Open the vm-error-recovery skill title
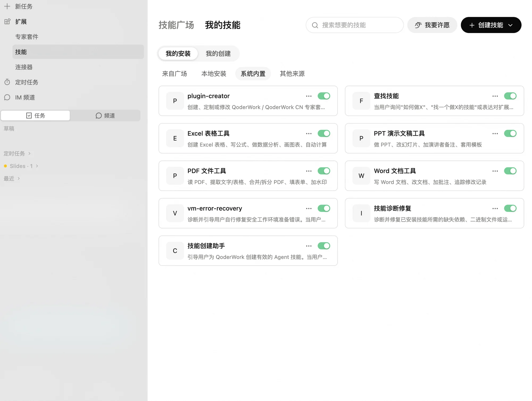This screenshot has width=532, height=401. pyautogui.click(x=215, y=209)
